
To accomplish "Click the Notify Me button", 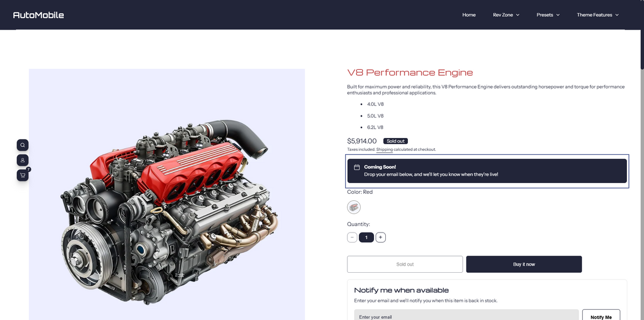I will (601, 316).
